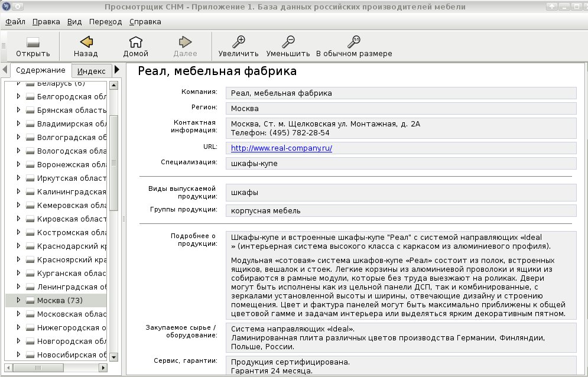Click book icon next to Белгородская область
The height and width of the screenshot is (377, 588).
(30, 97)
